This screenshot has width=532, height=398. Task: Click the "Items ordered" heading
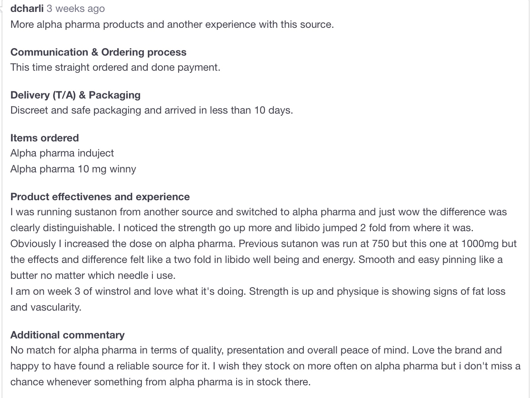coord(44,138)
